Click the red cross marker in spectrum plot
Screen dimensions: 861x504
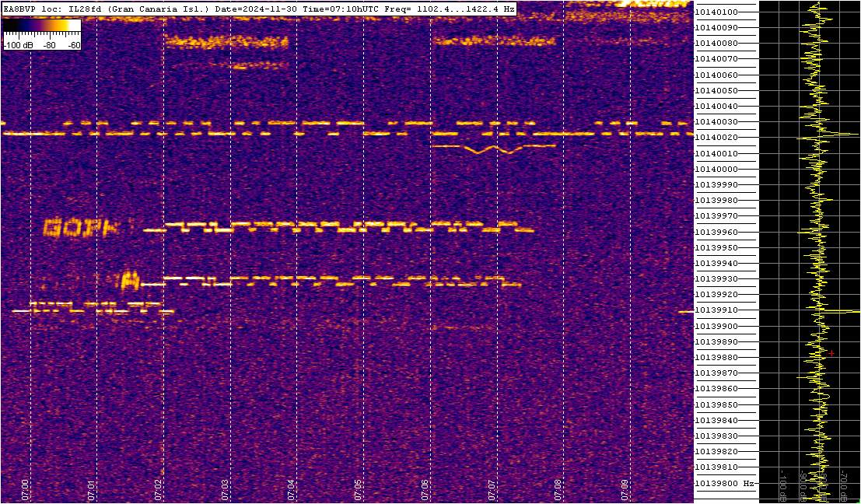(832, 353)
